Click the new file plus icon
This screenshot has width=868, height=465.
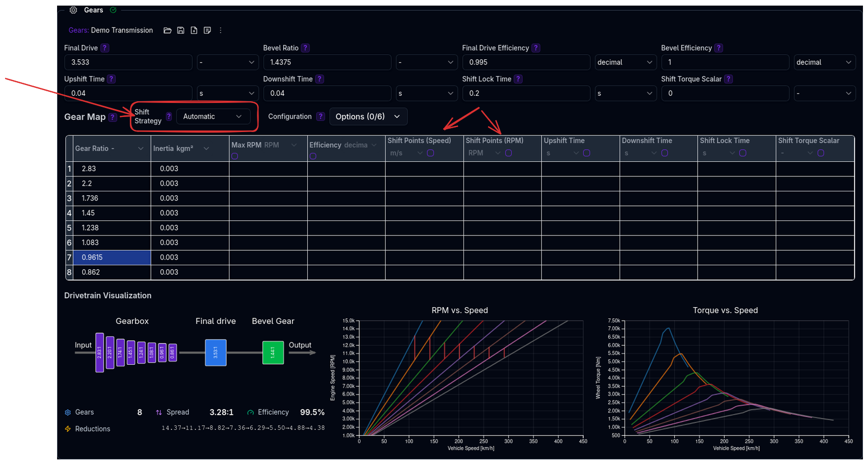click(x=194, y=30)
